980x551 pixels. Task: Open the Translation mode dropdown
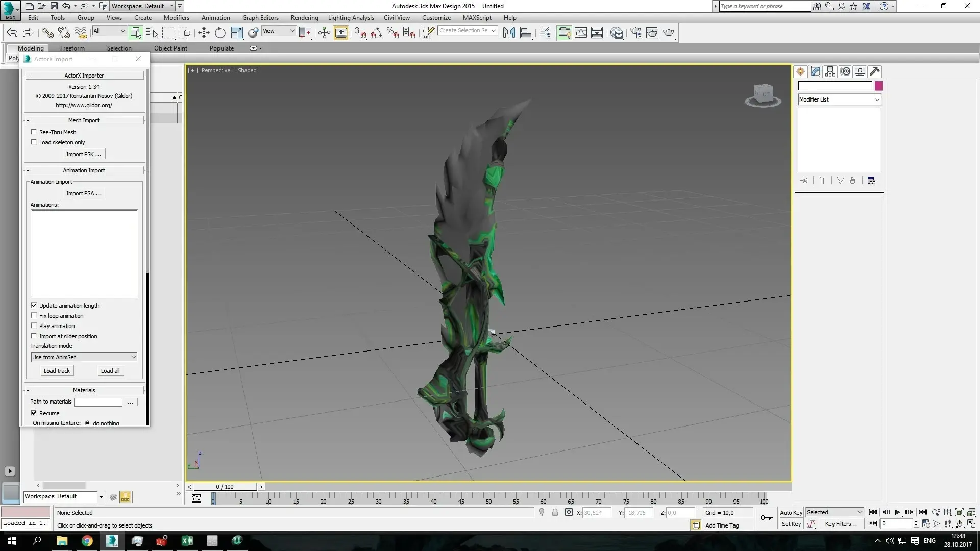pyautogui.click(x=84, y=357)
